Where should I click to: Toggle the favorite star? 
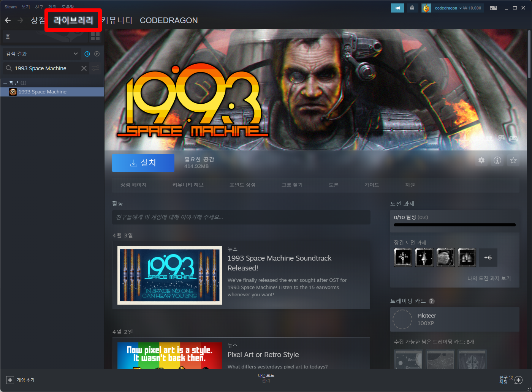tap(513, 160)
